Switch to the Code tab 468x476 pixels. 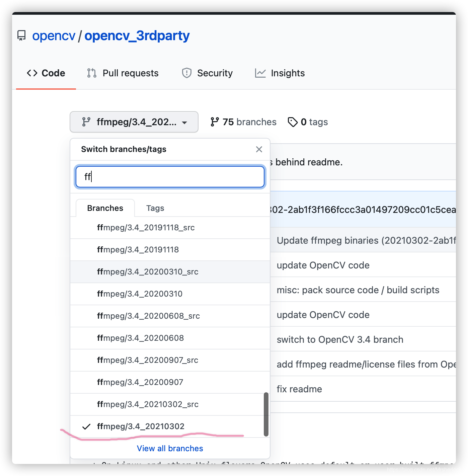(x=46, y=73)
